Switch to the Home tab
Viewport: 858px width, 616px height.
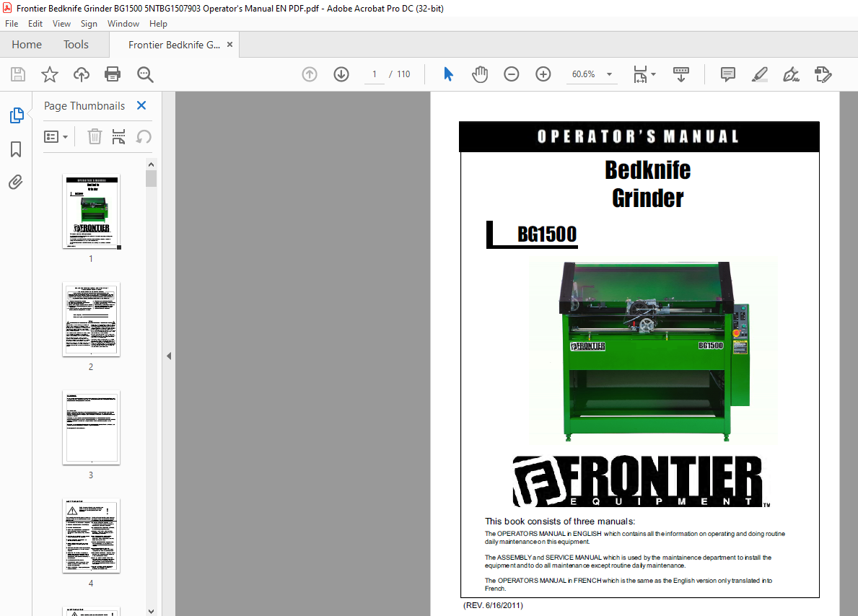[x=27, y=44]
